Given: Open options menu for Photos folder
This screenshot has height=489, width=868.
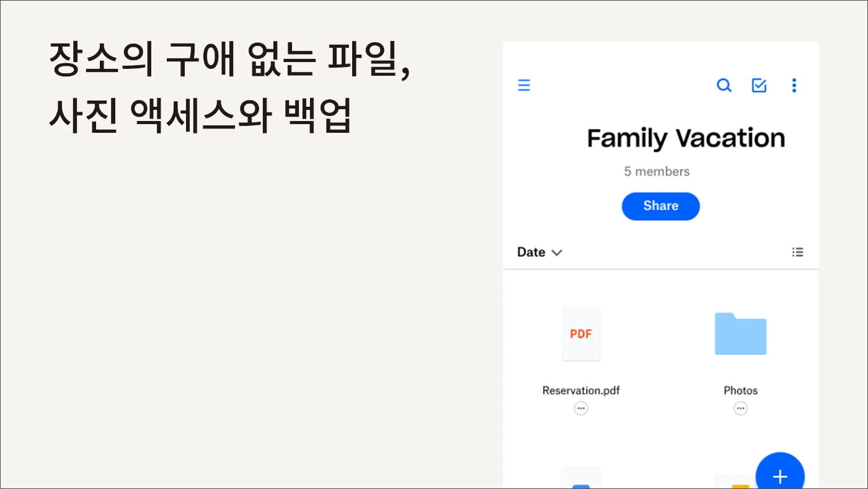Looking at the screenshot, I should tap(740, 408).
